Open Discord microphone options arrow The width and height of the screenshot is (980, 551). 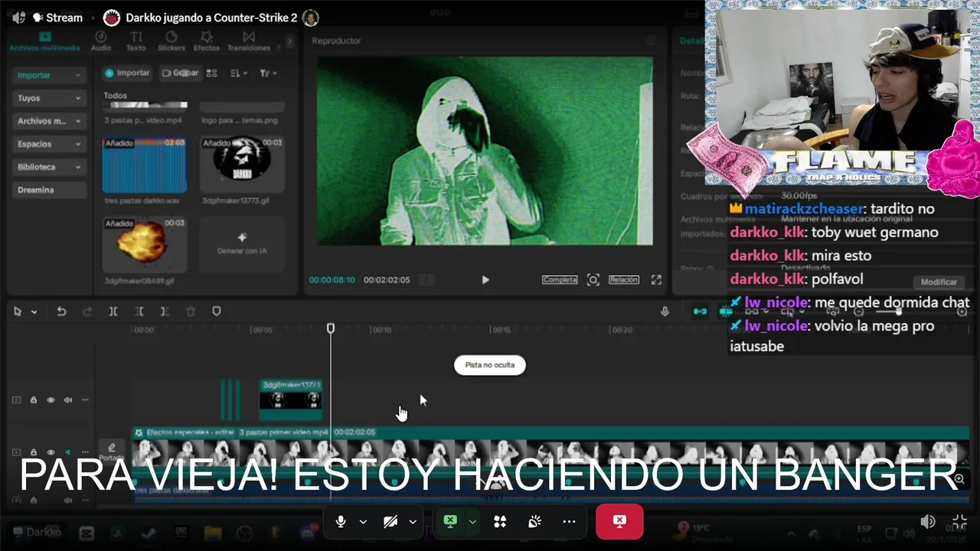(363, 521)
